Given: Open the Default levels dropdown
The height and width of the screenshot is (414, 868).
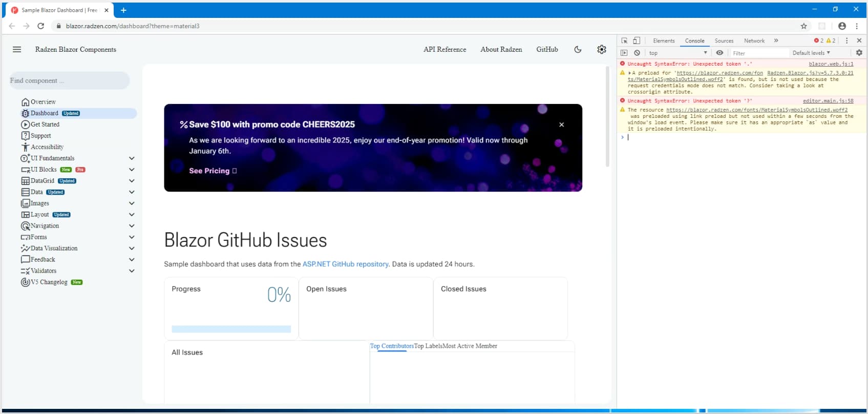Looking at the screenshot, I should (811, 53).
